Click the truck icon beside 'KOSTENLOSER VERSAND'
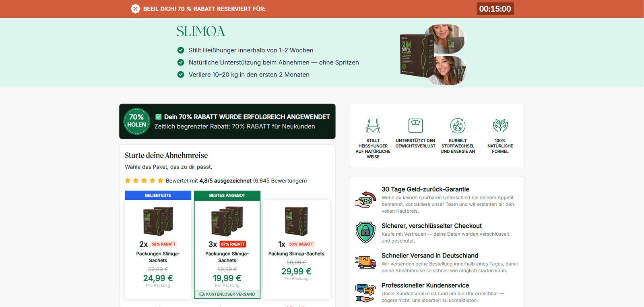Image resolution: width=644 pixels, height=307 pixels. coord(202,294)
